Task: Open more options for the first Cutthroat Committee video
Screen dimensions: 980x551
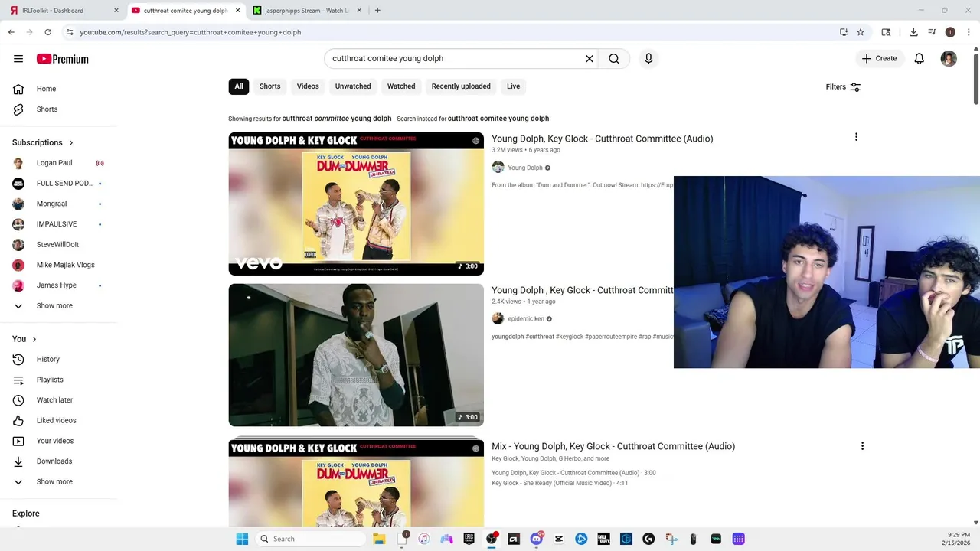Action: click(x=856, y=137)
